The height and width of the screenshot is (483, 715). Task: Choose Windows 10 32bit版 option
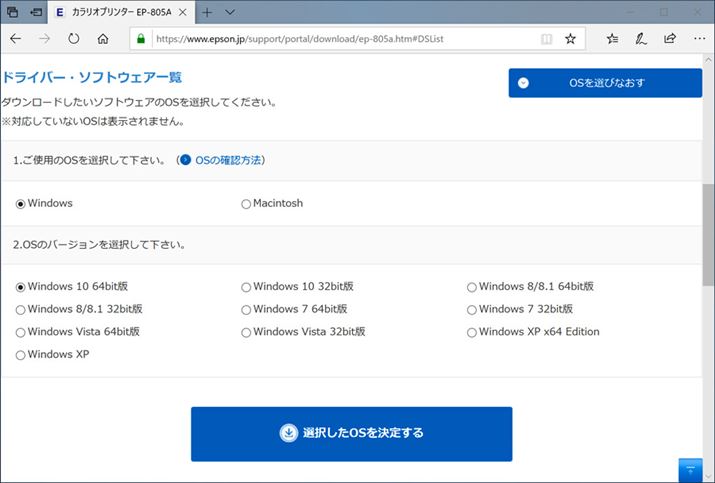point(246,287)
